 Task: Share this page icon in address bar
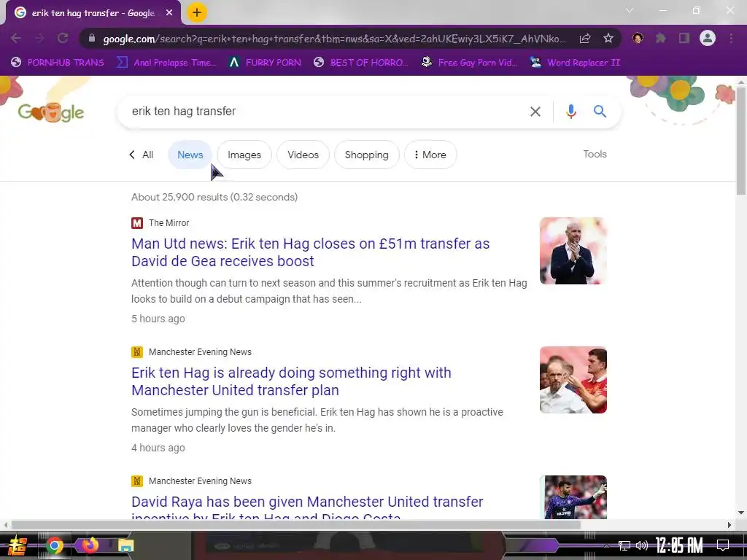click(585, 39)
